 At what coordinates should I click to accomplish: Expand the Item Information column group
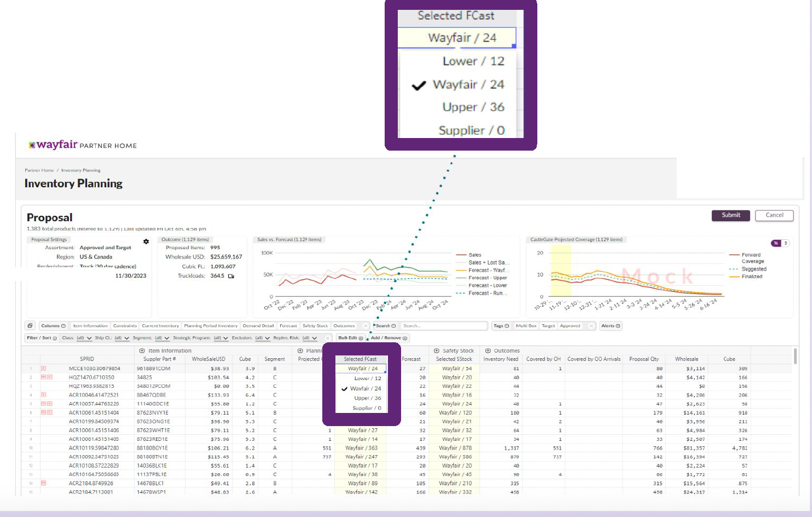point(142,351)
